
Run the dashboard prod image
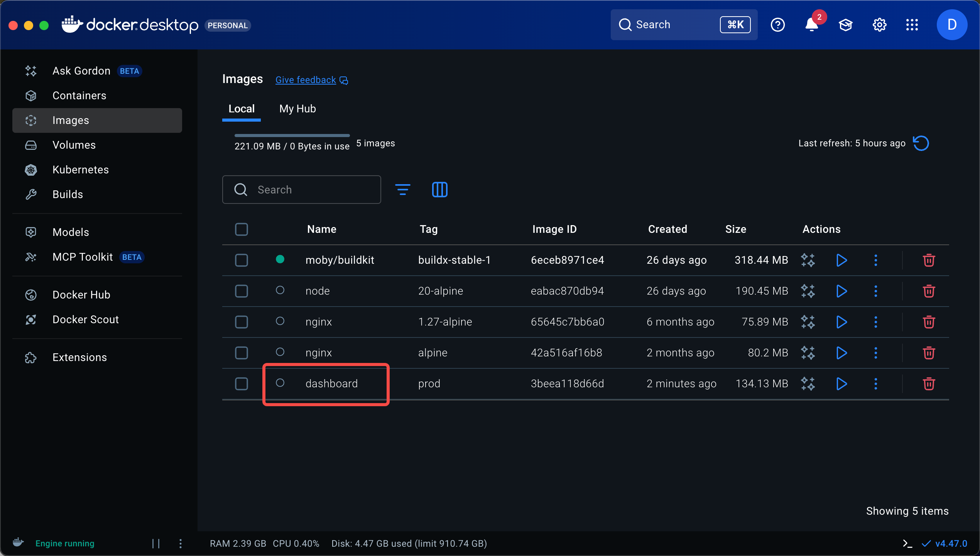pyautogui.click(x=841, y=384)
